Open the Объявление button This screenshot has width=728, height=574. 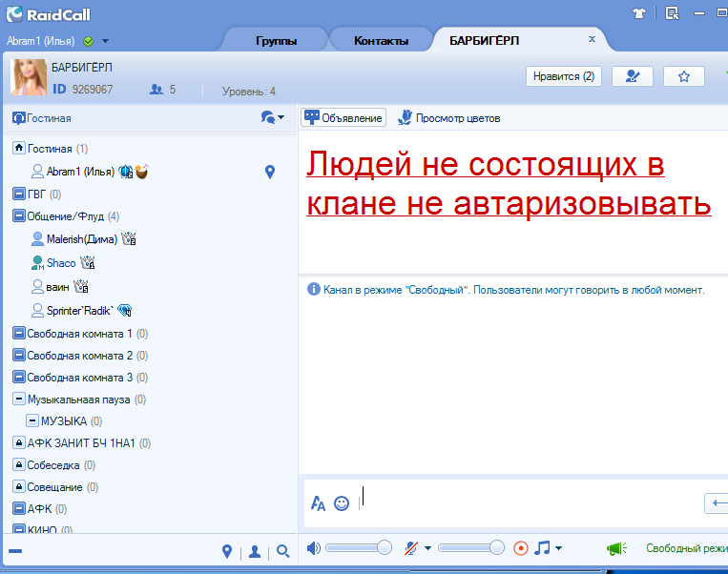point(343,118)
